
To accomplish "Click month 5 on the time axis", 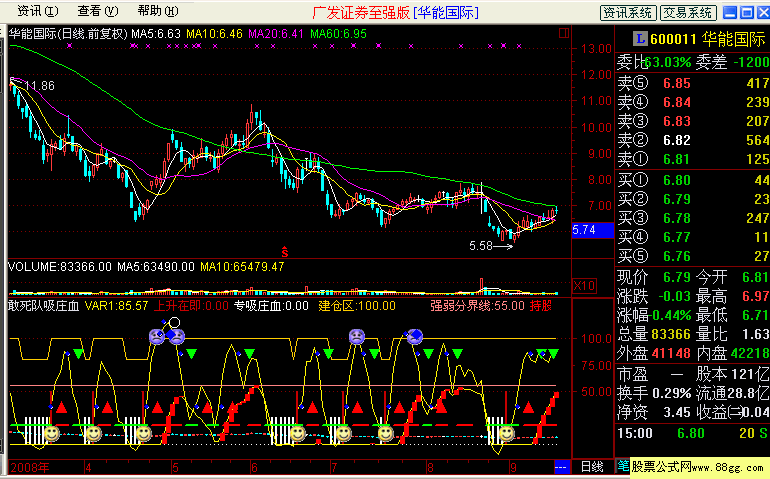I will click(175, 467).
